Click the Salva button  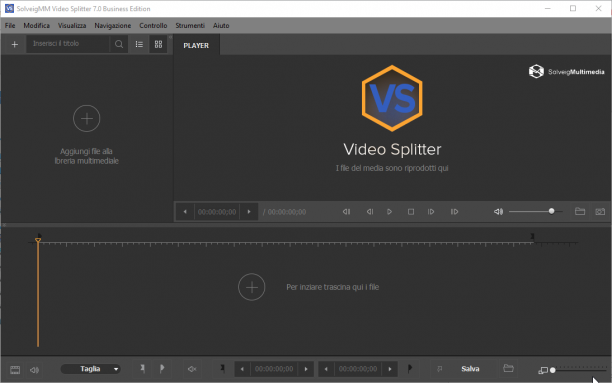click(470, 369)
